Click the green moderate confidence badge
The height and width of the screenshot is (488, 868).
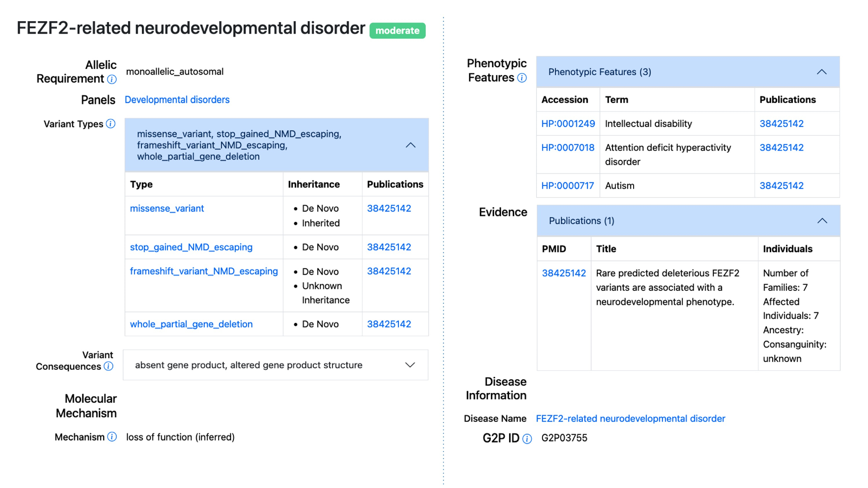(397, 31)
